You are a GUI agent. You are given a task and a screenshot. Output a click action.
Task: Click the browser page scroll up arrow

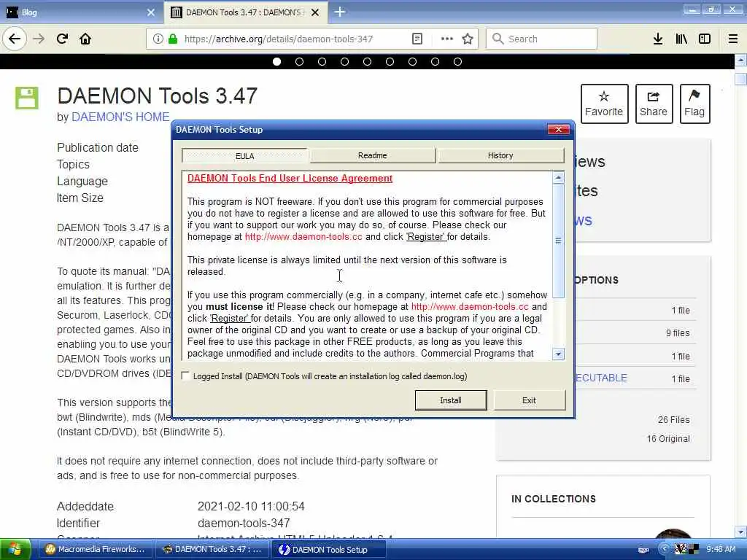coord(740,61)
